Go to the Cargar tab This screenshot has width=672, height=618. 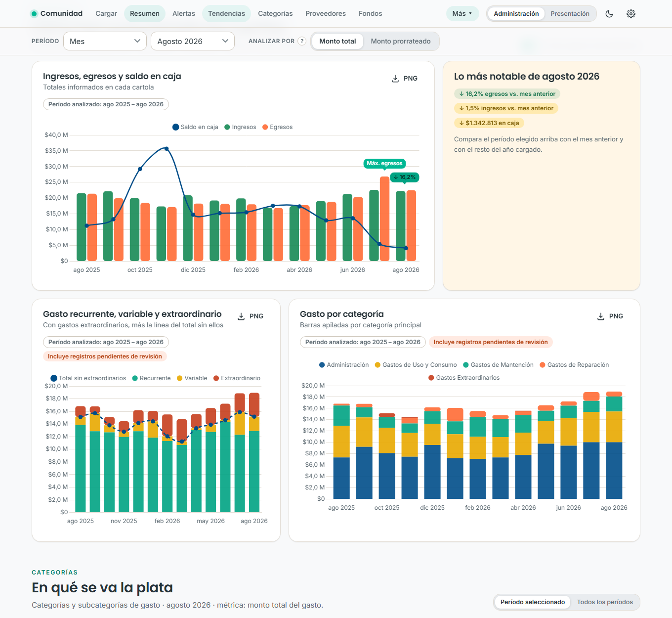(106, 14)
